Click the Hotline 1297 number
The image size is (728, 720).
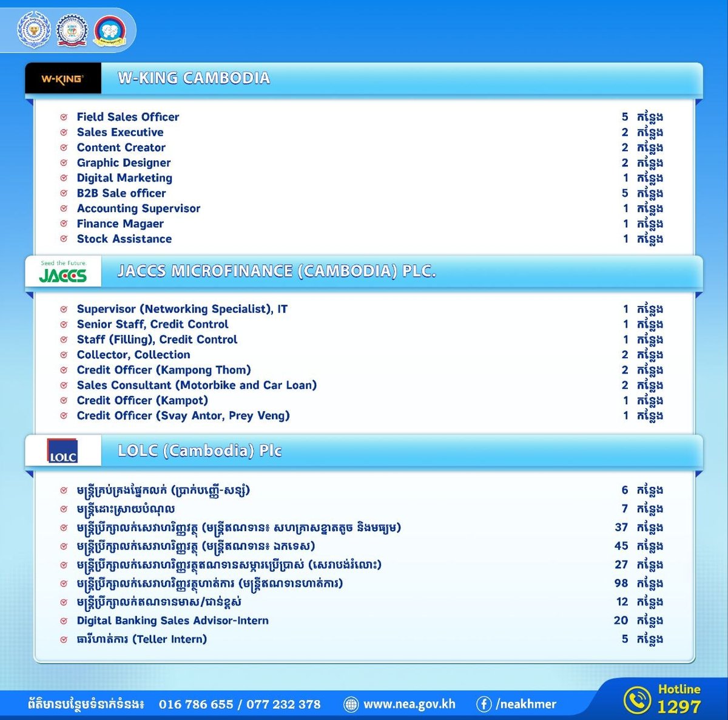679,707
